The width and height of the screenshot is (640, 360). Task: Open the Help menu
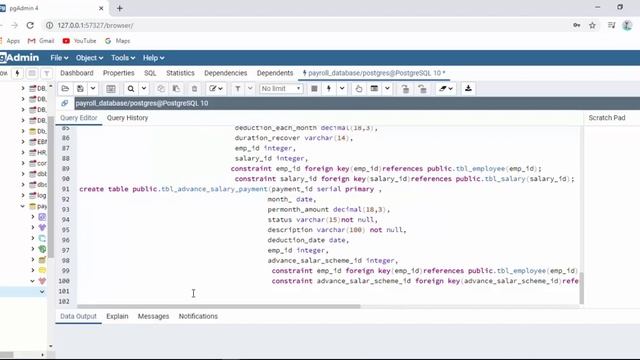tap(153, 58)
